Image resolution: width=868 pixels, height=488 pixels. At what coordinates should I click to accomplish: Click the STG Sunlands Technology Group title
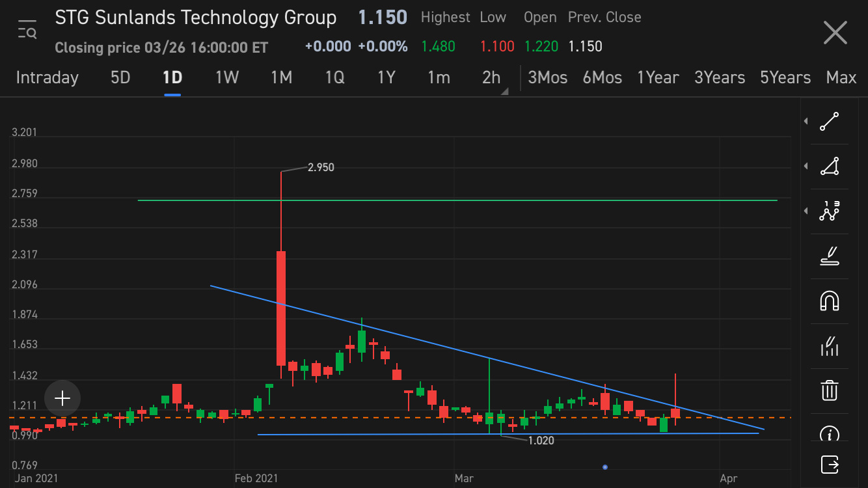click(x=196, y=18)
